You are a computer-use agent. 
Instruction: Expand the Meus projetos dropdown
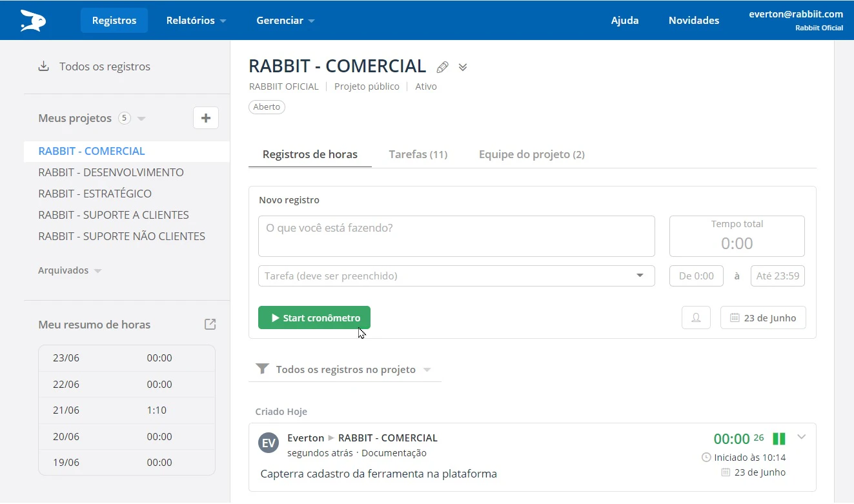click(141, 119)
